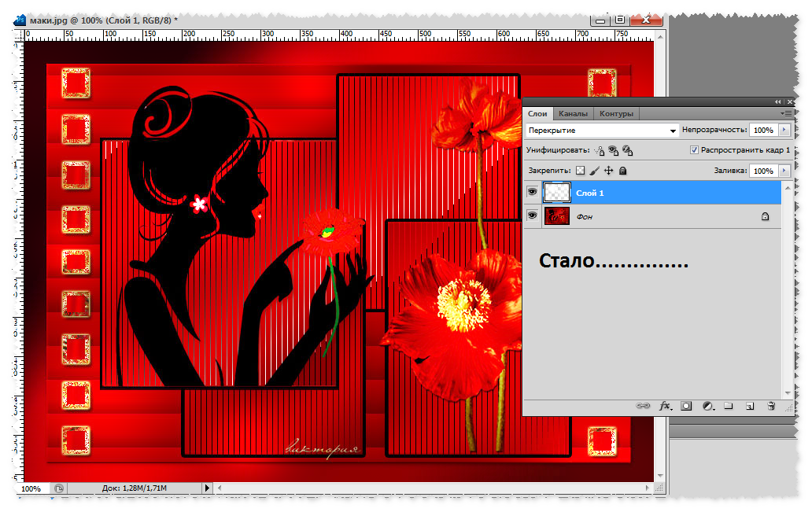Image resolution: width=812 pixels, height=512 pixels.
Task: Click the link layers chain icon
Action: 642,406
